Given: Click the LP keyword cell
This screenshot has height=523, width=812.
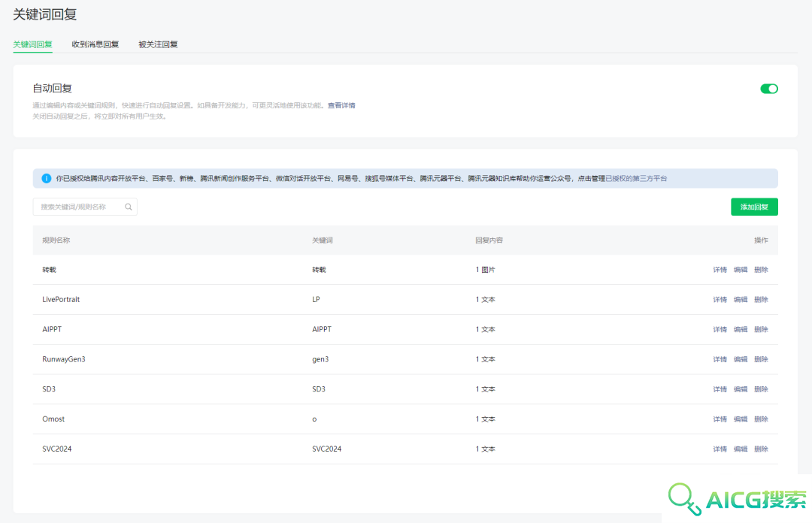Looking at the screenshot, I should pos(316,299).
